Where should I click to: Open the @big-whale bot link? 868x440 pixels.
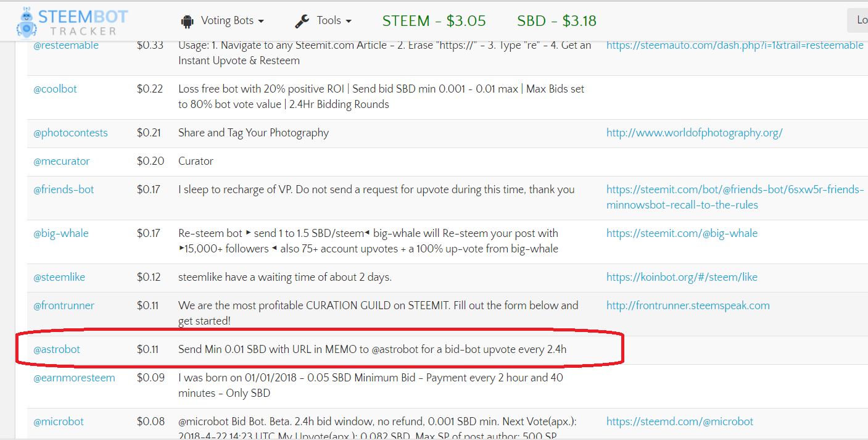click(61, 233)
